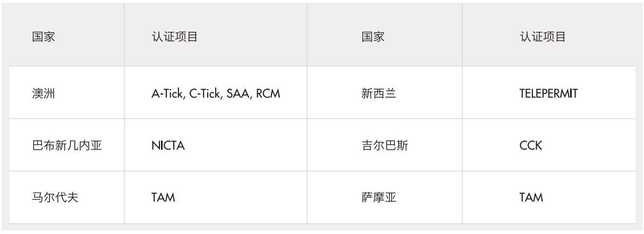Click the TAM cell next to 马尔代夫
The width and height of the screenshot is (644, 234).
pyautogui.click(x=216, y=197)
